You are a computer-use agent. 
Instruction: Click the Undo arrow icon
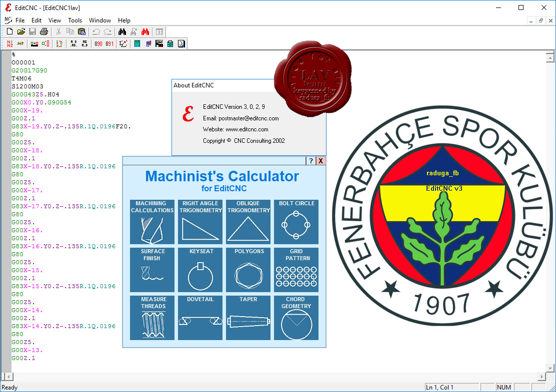(96, 31)
